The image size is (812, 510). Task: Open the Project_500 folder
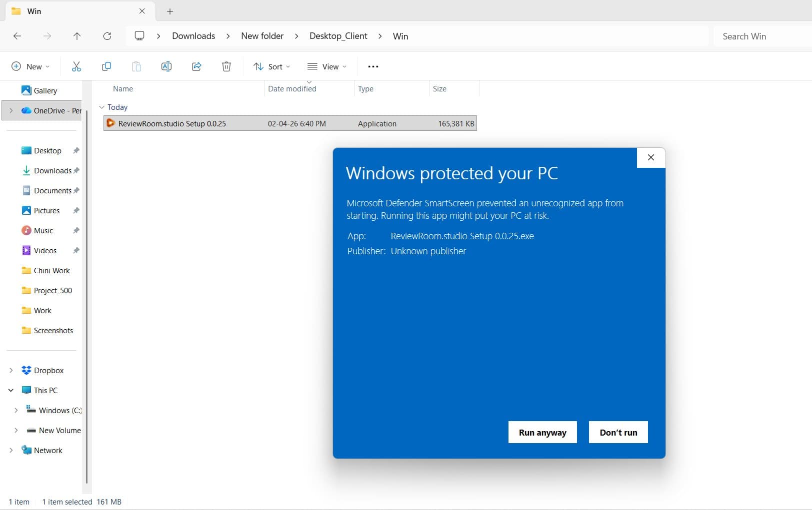pos(47,290)
